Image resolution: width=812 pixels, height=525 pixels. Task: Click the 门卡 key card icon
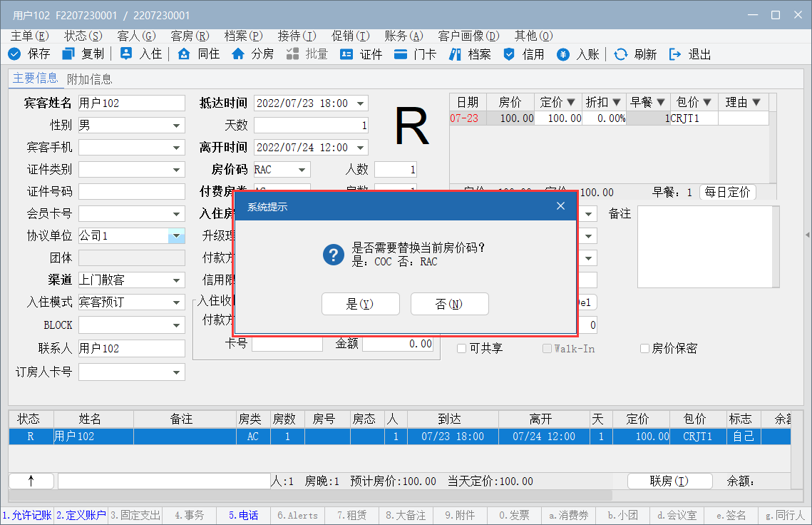(401, 54)
